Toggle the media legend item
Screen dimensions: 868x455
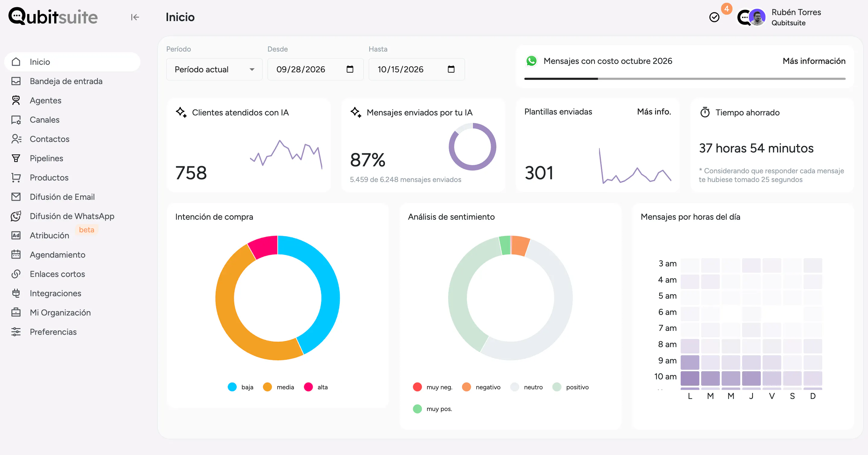278,387
